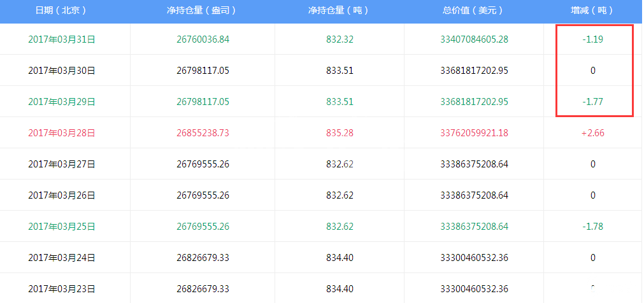Viewport: 644px width, 303px height.
Task: Click the 净持仓量（吨）column header
Action: [340, 11]
